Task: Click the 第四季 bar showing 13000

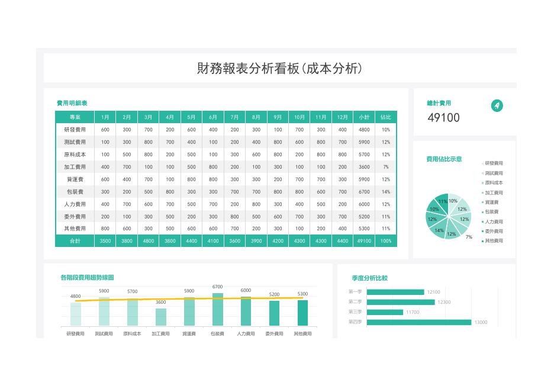Action: click(419, 322)
